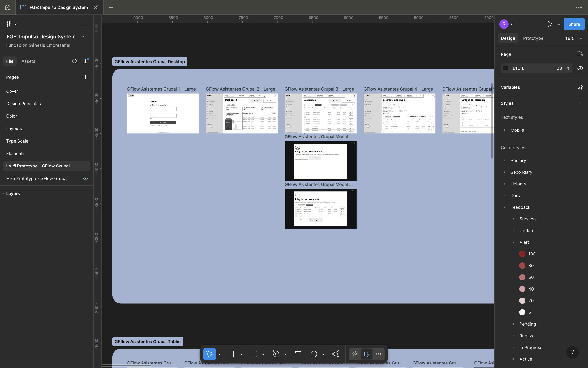Select the Text tool

(298, 354)
